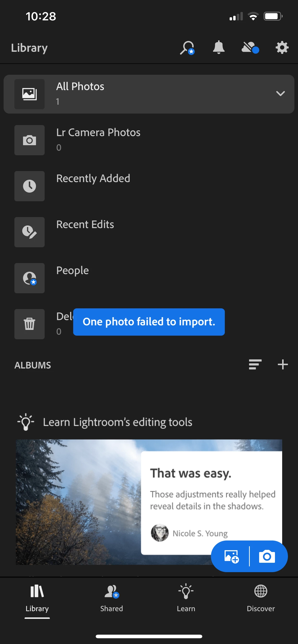298x644 pixels.
Task: Open People
Action: [x=149, y=278]
